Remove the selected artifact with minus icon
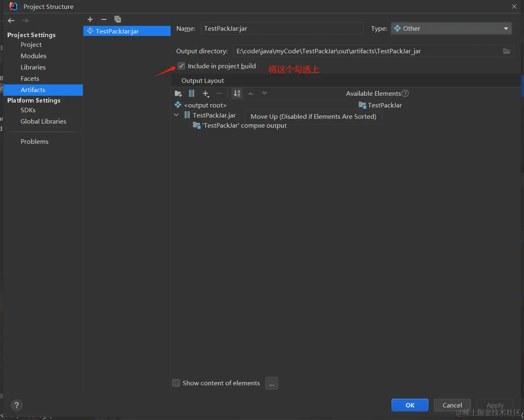524x420 pixels. (x=104, y=19)
